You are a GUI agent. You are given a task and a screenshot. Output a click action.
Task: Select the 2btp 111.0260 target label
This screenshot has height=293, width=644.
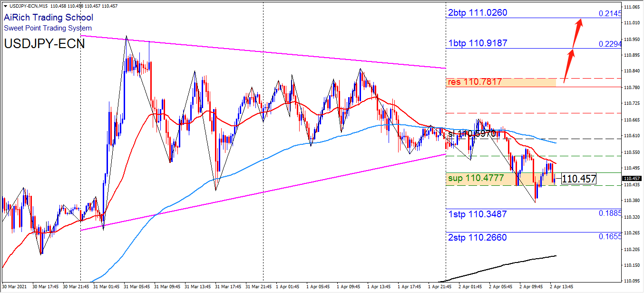[478, 13]
